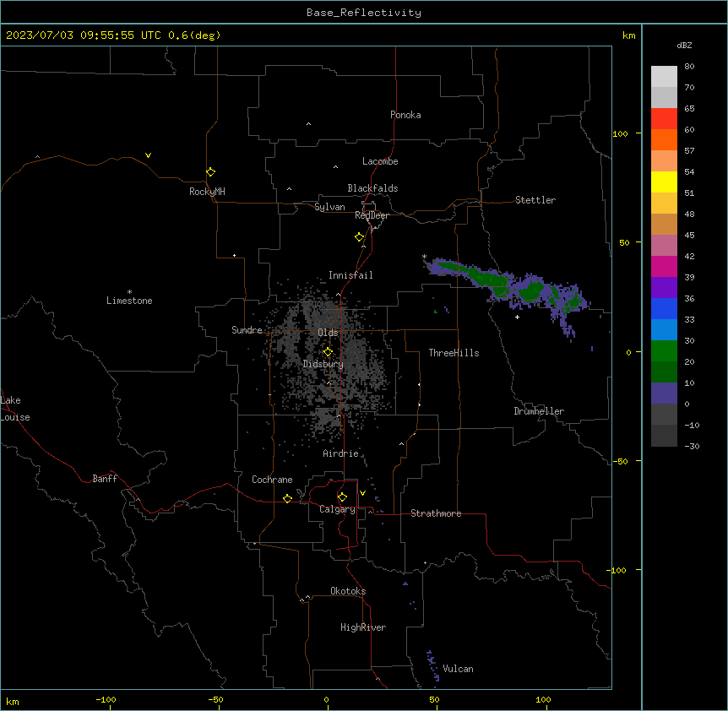
Task: Click the Sylvan label
Action: [329, 207]
